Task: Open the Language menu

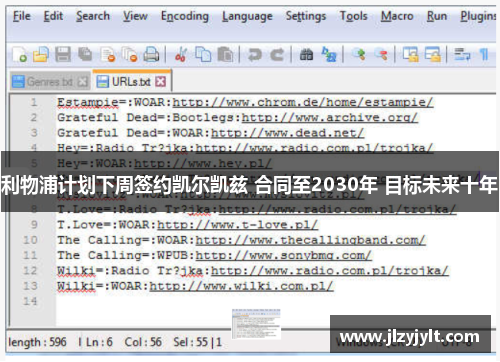Action: (247, 16)
